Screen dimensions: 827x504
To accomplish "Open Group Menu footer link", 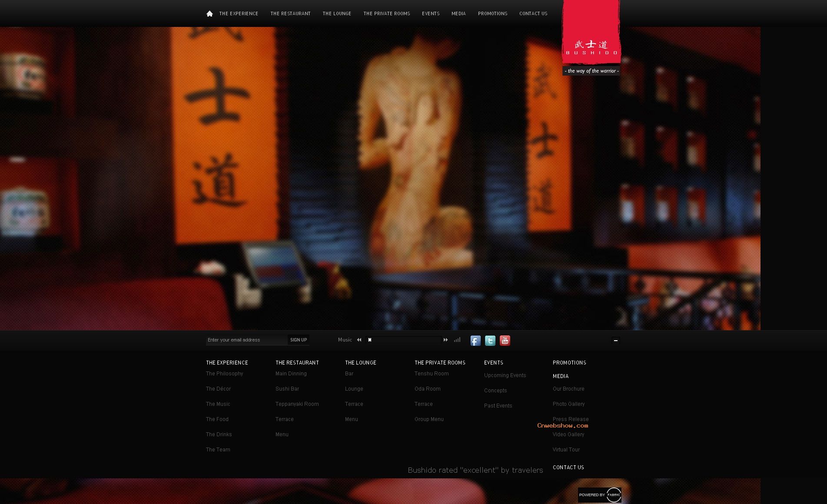I will point(429,419).
